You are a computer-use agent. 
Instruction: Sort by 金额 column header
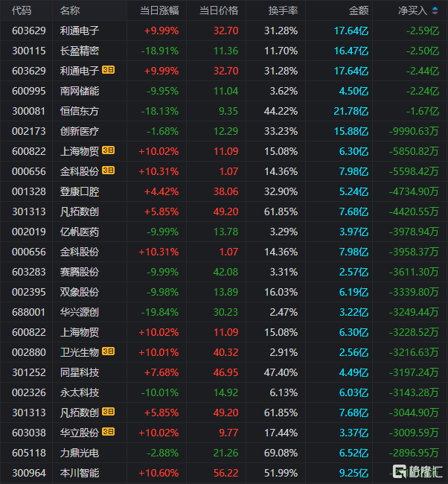tap(359, 11)
